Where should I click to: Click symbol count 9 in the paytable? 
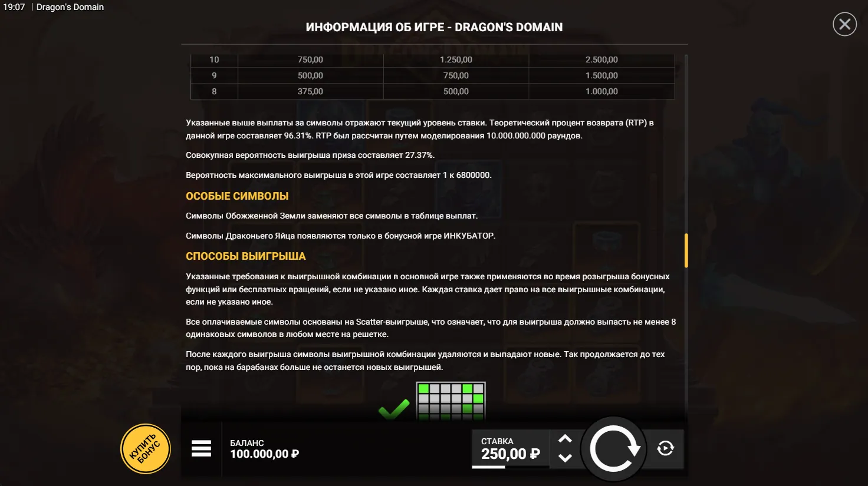coord(214,75)
